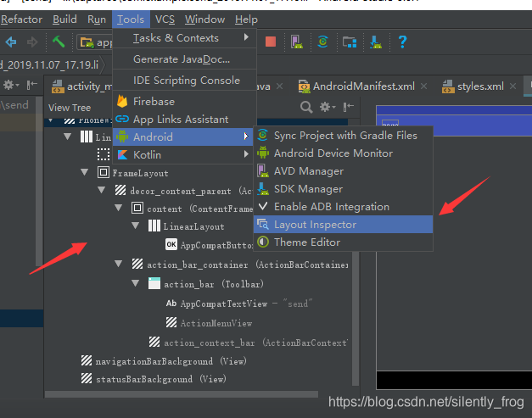Open View Tree gear settings icon
The height and width of the screenshot is (418, 532).
coord(327,108)
